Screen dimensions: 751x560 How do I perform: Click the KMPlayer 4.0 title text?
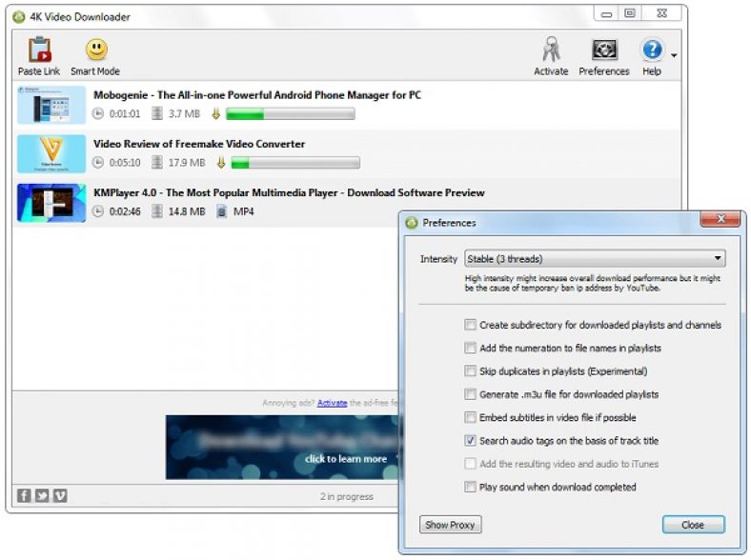click(289, 193)
